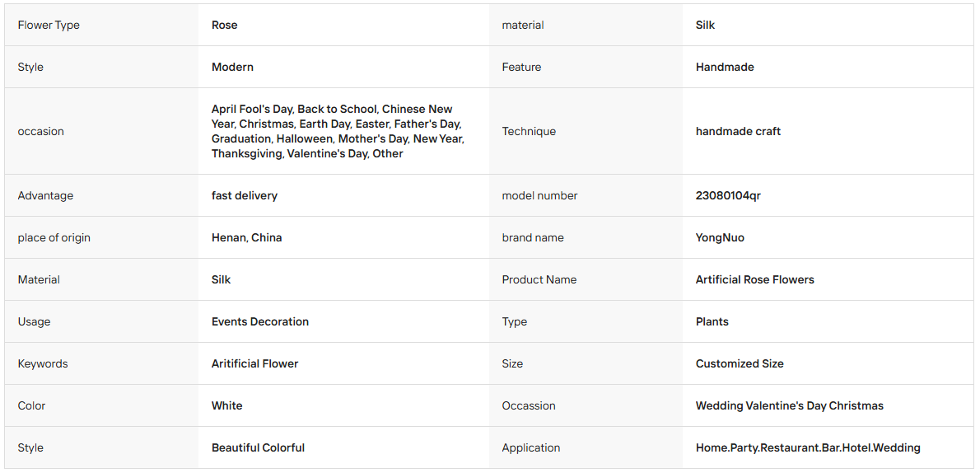This screenshot has width=980, height=473.
Task: Click the Henan, China origin value
Action: click(x=247, y=238)
